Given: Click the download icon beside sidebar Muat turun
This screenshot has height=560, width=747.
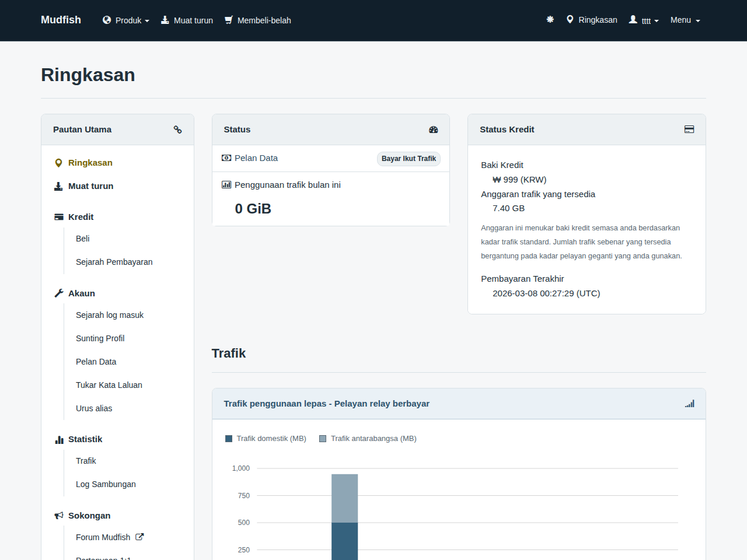Looking at the screenshot, I should [58, 186].
